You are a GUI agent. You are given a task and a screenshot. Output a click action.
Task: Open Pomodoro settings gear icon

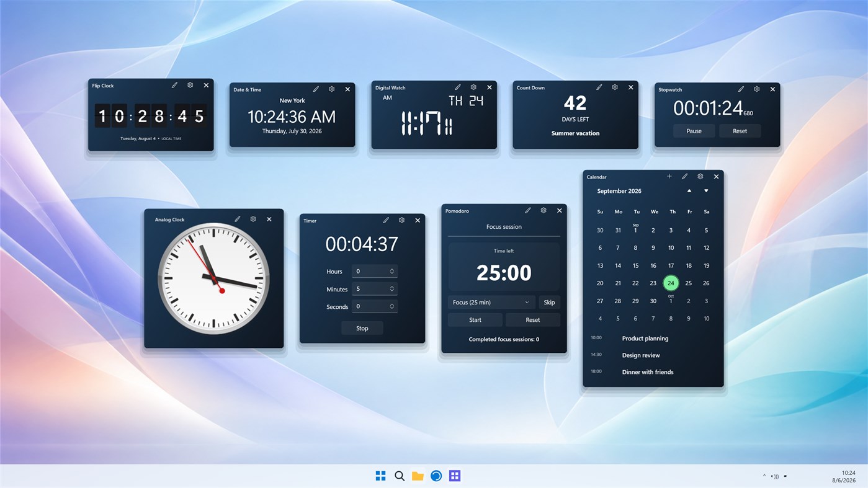tap(544, 211)
